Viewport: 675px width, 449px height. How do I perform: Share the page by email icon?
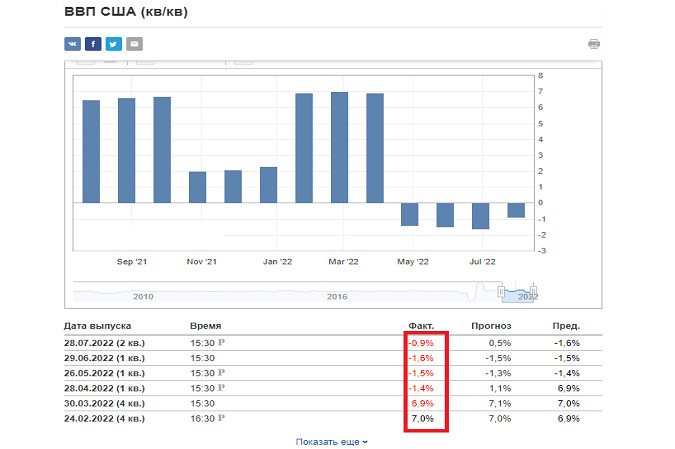[134, 44]
